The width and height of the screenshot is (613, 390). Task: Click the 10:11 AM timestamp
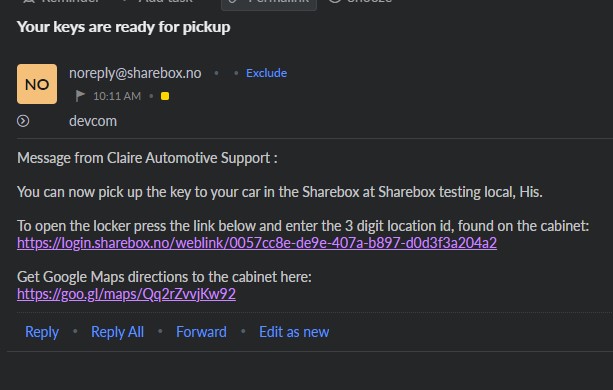point(117,96)
